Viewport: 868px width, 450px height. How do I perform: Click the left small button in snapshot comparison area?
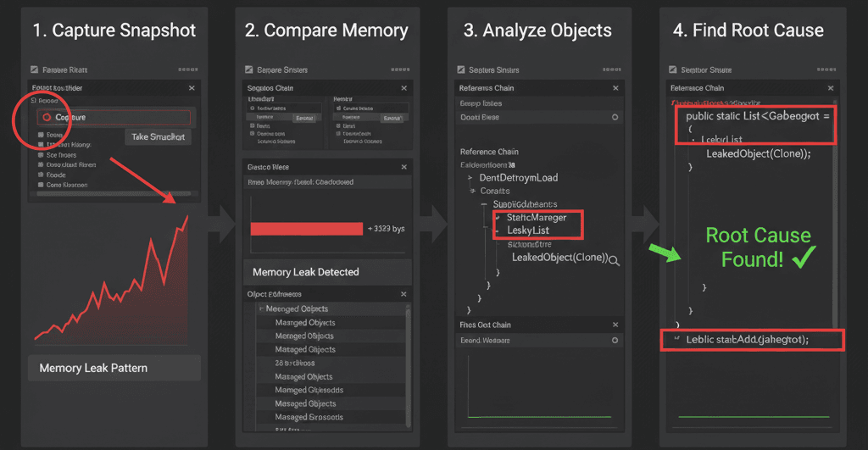[x=304, y=118]
